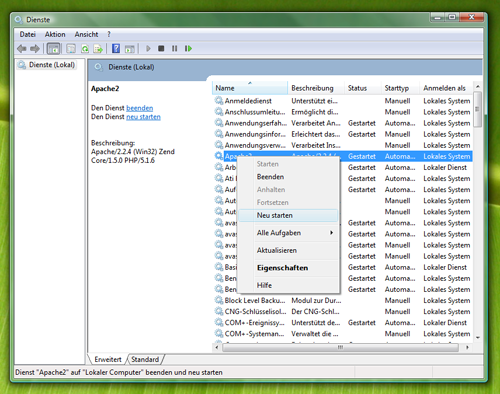This screenshot has width=500, height=394.
Task: Click the gear icon beside Anwendungsinfor...
Action: (x=219, y=134)
